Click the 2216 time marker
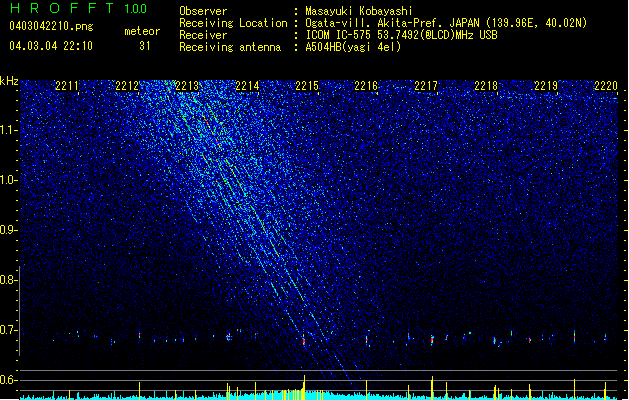 [x=366, y=86]
